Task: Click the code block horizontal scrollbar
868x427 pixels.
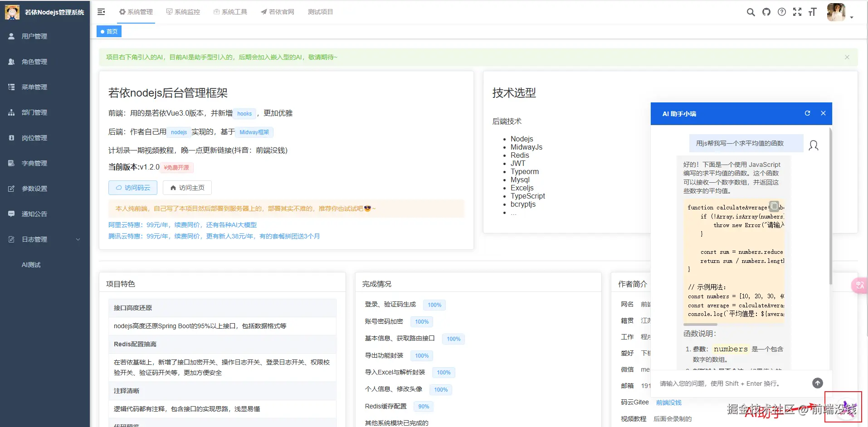Action: click(x=700, y=325)
